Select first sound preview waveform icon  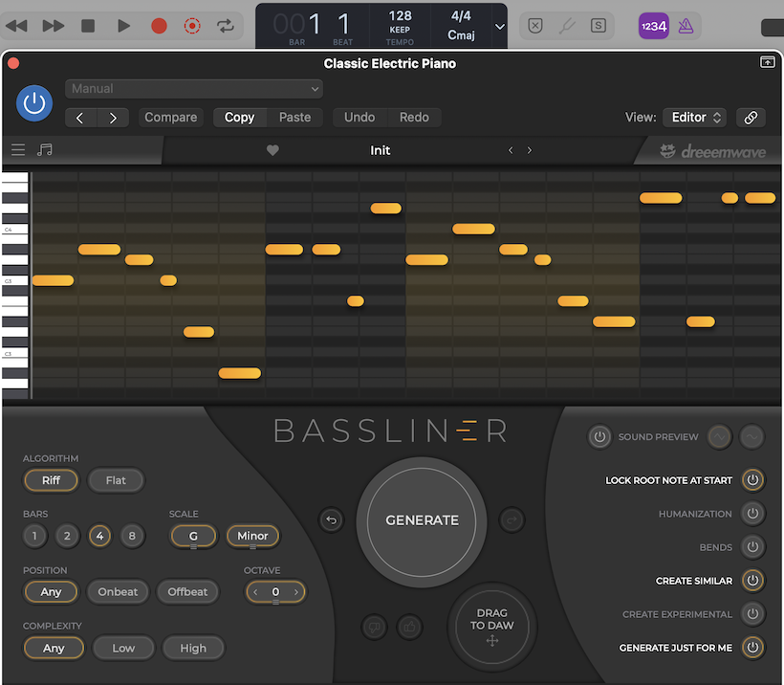(x=720, y=437)
